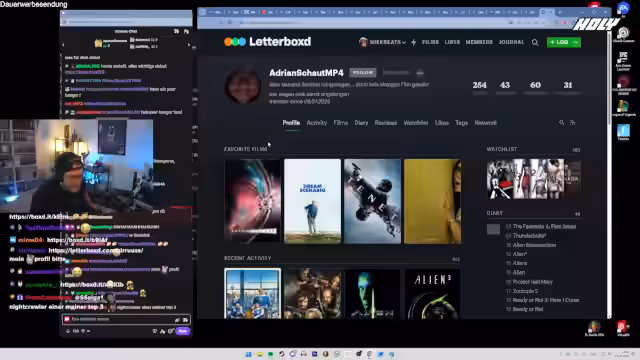
Task: Open the Alien 3 recent activity poster
Action: tap(432, 293)
